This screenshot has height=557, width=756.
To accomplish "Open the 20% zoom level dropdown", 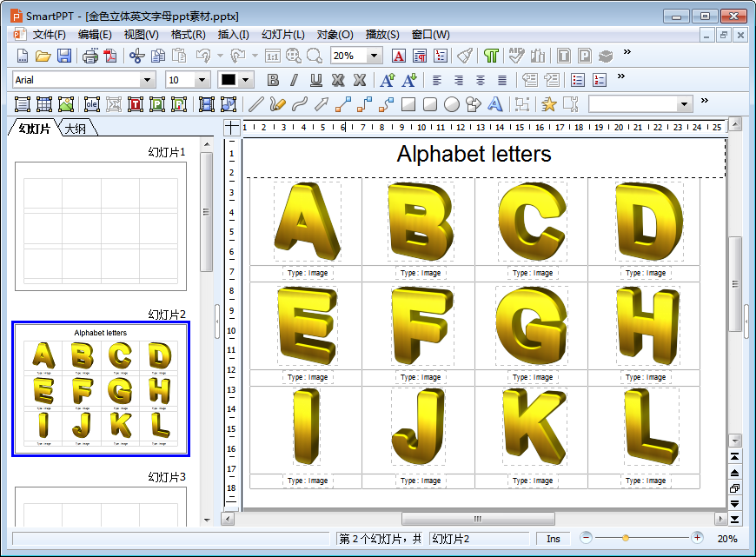I will (x=375, y=56).
